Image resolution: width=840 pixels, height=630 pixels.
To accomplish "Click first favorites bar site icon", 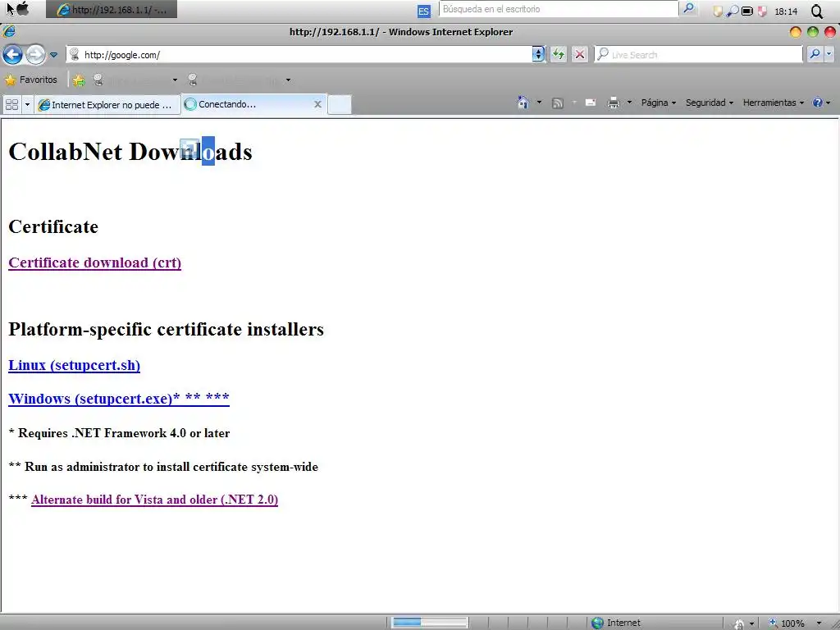I will coord(98,80).
